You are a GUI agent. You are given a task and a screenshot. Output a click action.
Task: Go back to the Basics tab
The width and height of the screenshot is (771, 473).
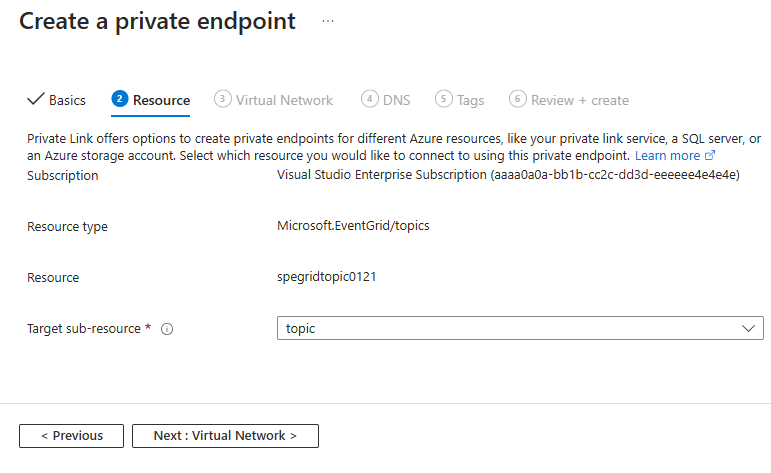tap(67, 100)
